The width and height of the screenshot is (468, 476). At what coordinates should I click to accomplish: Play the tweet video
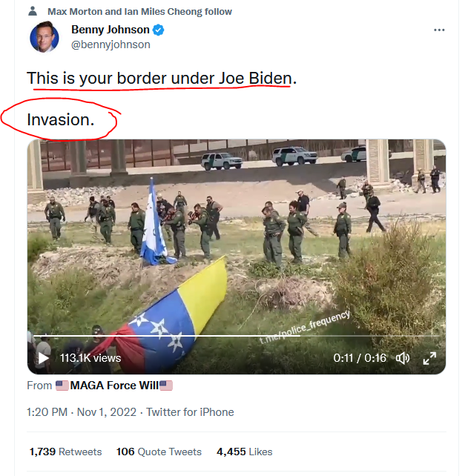pyautogui.click(x=43, y=358)
